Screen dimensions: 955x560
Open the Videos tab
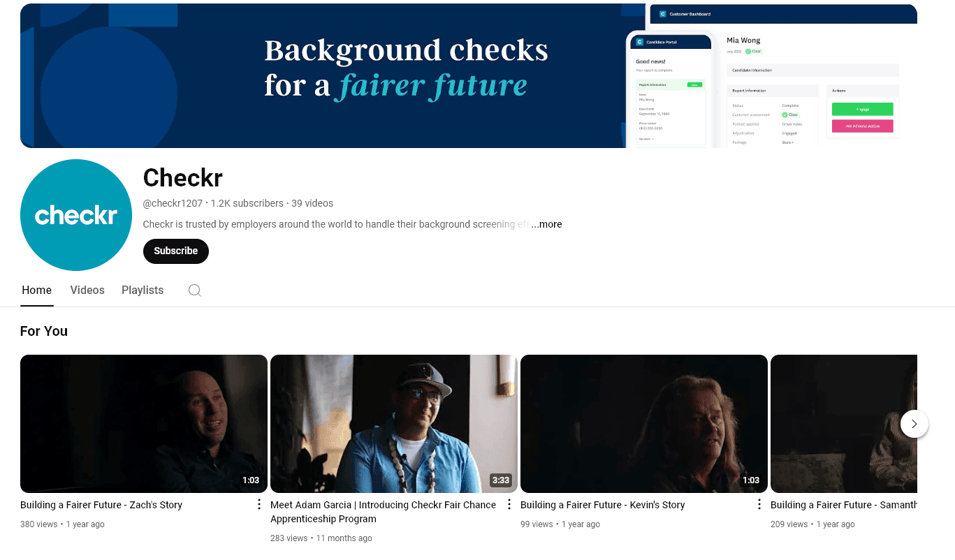tap(87, 290)
